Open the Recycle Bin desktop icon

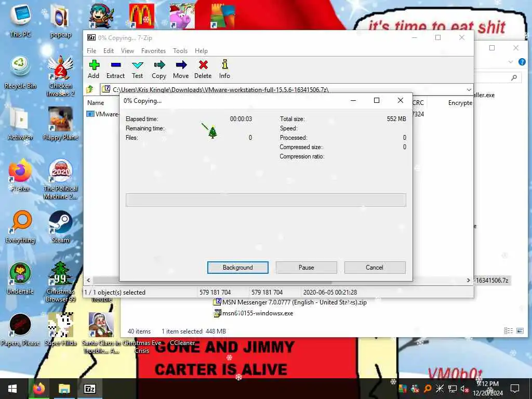(20, 72)
